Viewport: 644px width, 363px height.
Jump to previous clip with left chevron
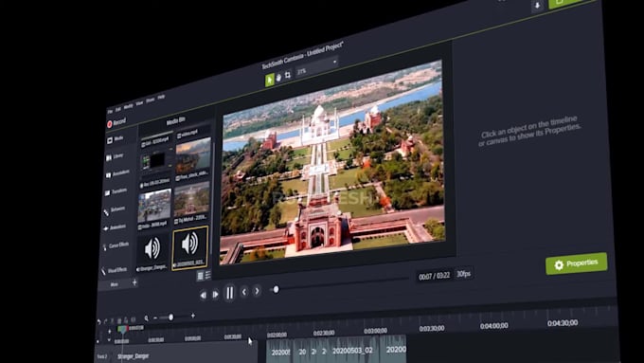[244, 292]
